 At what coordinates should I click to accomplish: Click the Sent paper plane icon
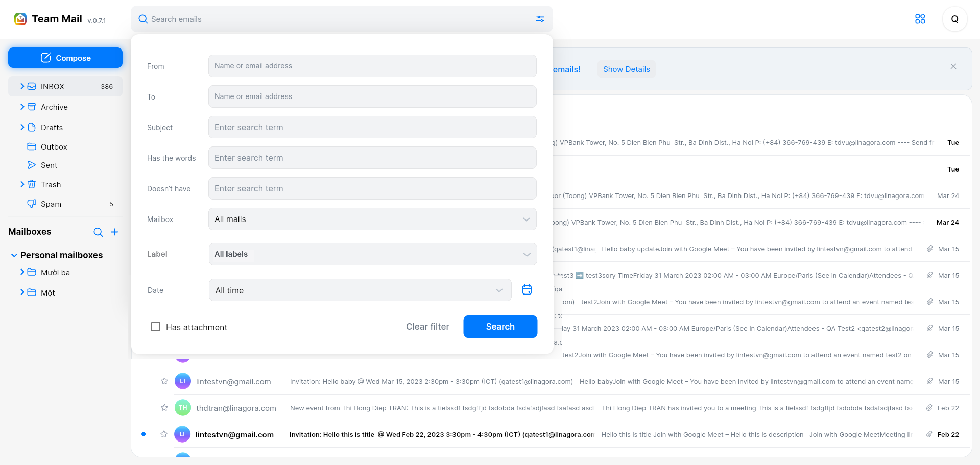[x=32, y=165]
